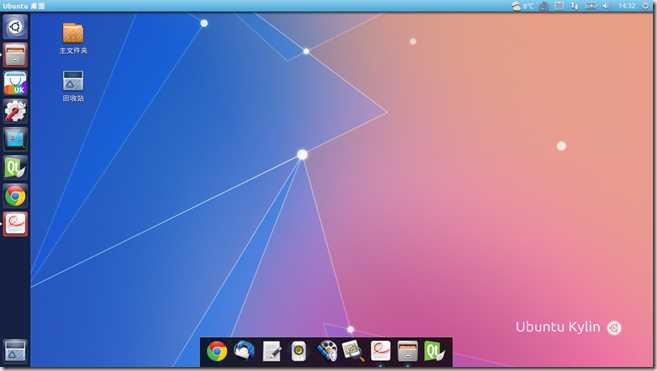Open the image viewer magnifier dock icon
The height and width of the screenshot is (371, 657).
pyautogui.click(x=353, y=351)
